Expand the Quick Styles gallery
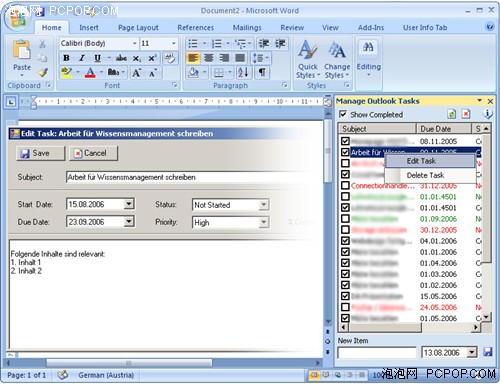500x384 pixels. [308, 59]
